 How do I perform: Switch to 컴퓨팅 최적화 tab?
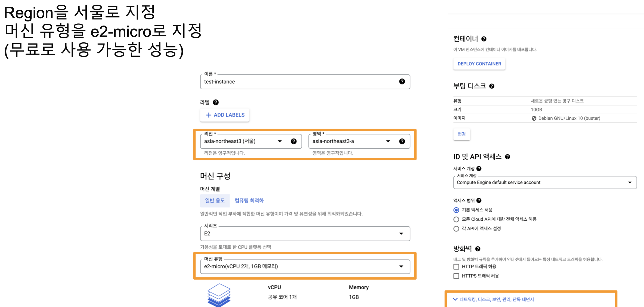pos(249,201)
